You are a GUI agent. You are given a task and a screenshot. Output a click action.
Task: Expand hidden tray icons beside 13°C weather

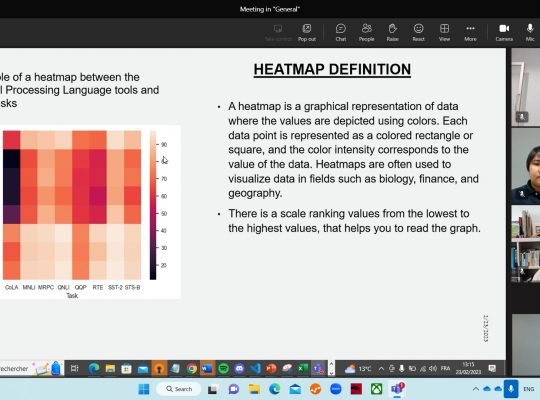381,369
